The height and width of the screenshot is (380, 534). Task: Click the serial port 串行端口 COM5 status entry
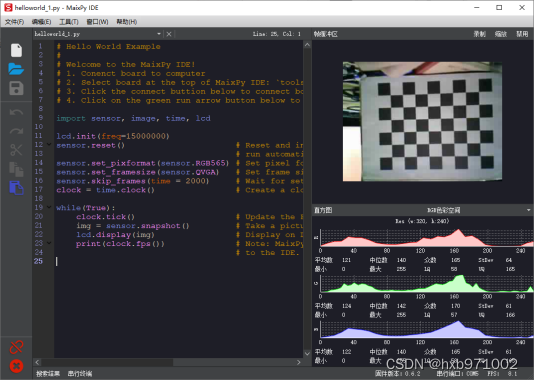coord(457,374)
